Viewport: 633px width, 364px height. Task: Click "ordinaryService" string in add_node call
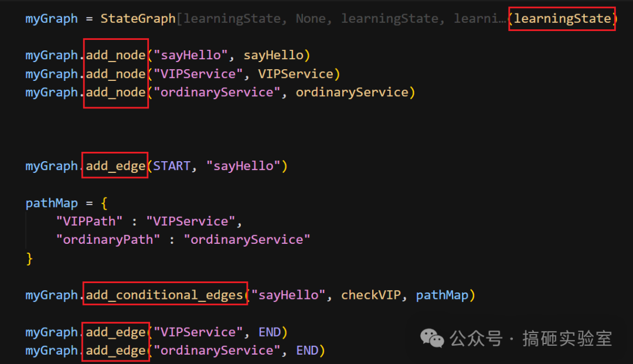(x=217, y=93)
